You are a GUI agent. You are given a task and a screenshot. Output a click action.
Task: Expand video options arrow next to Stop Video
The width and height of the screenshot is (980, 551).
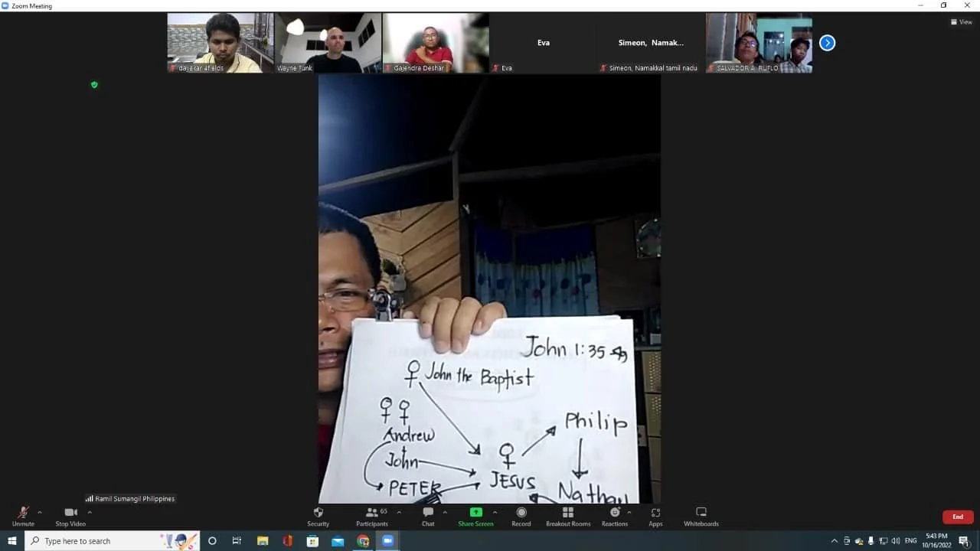[90, 512]
